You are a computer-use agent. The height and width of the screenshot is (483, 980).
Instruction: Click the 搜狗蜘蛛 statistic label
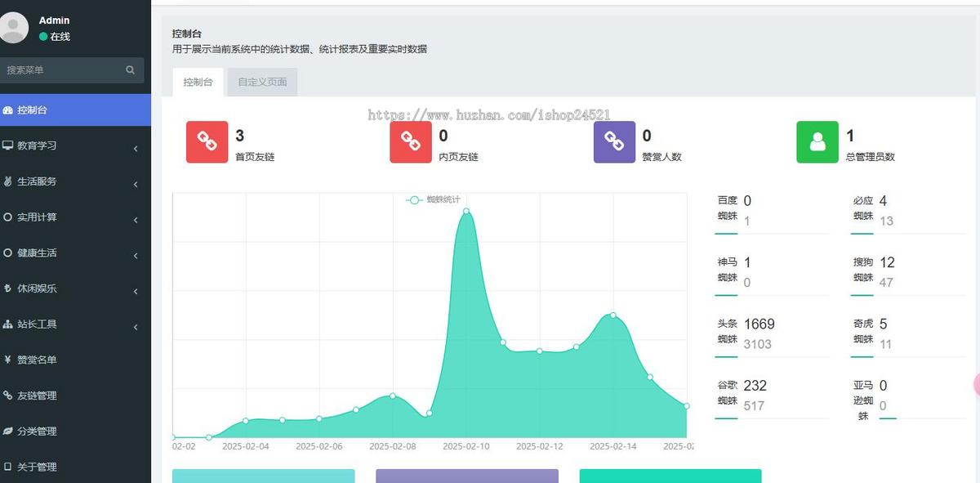[863, 270]
